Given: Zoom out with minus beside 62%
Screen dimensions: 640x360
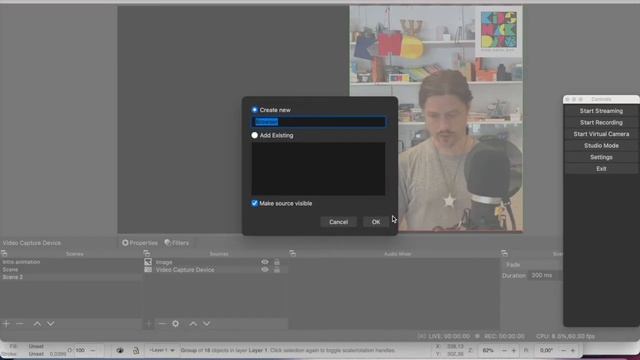Looking at the screenshot, I should (x=504, y=350).
